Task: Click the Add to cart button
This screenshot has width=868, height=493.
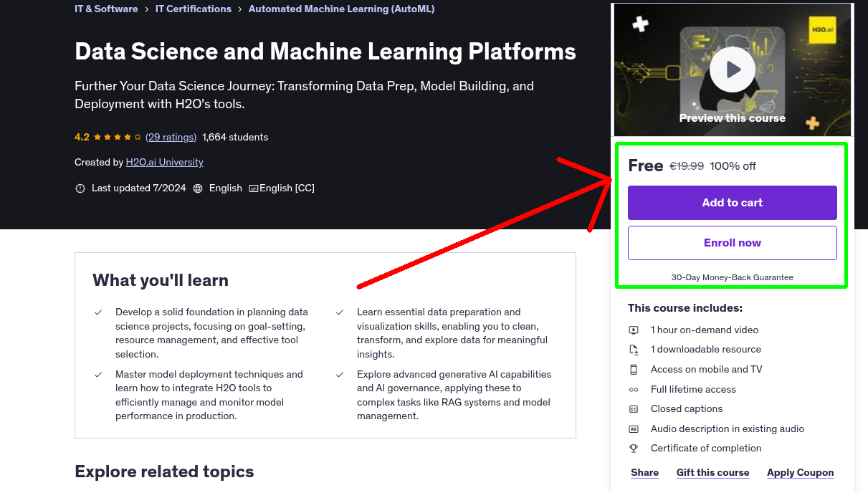Action: pyautogui.click(x=732, y=203)
